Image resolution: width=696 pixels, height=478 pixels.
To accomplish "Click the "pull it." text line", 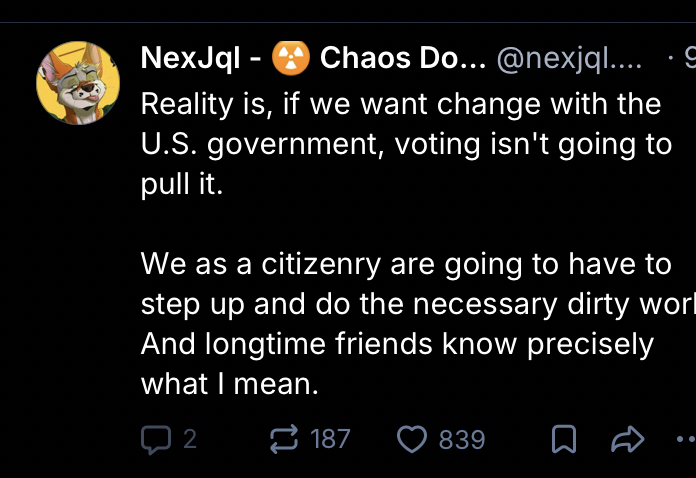I will (182, 185).
